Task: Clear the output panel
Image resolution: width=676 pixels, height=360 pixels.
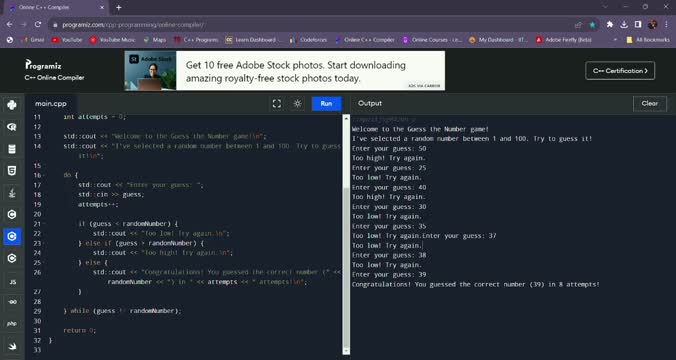Action: pyautogui.click(x=650, y=103)
